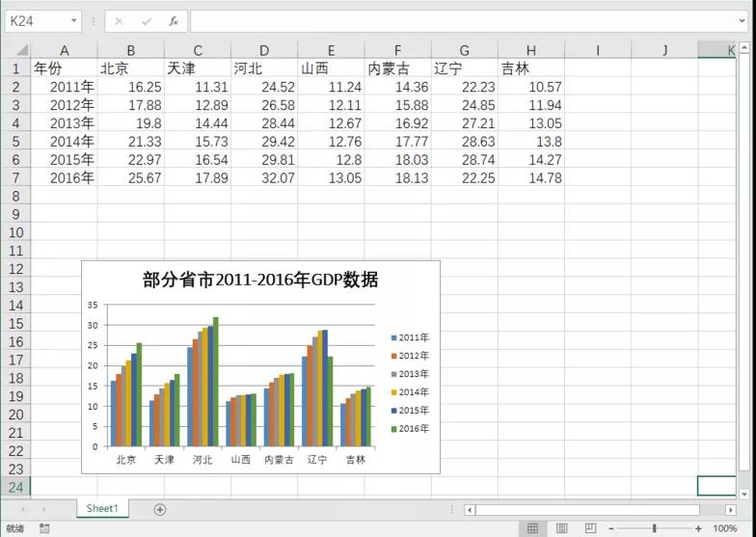
Task: Expand the formula bar chevron
Action: [x=742, y=21]
